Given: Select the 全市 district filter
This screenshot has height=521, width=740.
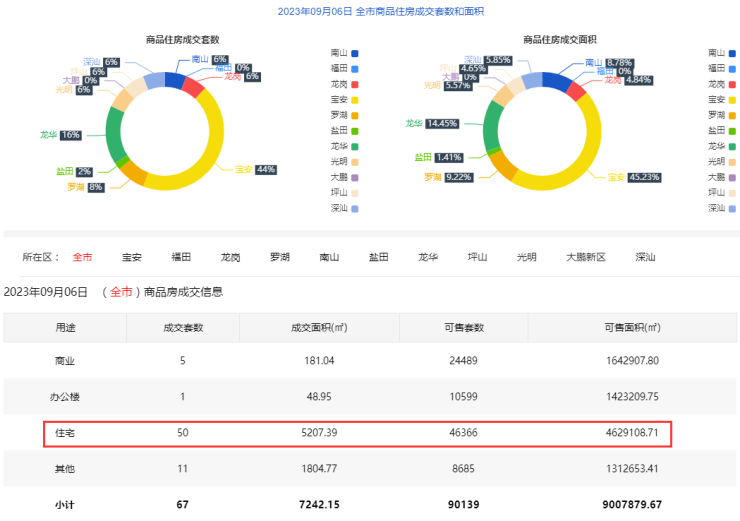Looking at the screenshot, I should click(x=82, y=257).
